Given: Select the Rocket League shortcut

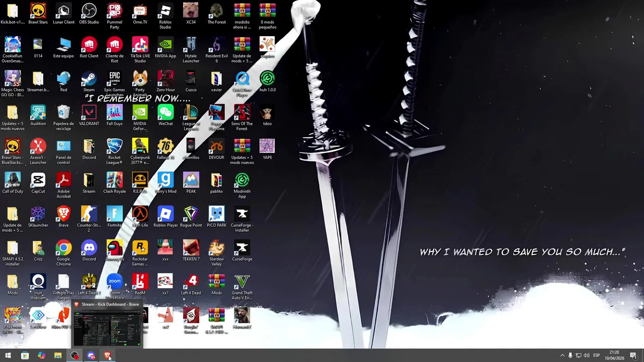Looking at the screenshot, I should click(114, 151).
